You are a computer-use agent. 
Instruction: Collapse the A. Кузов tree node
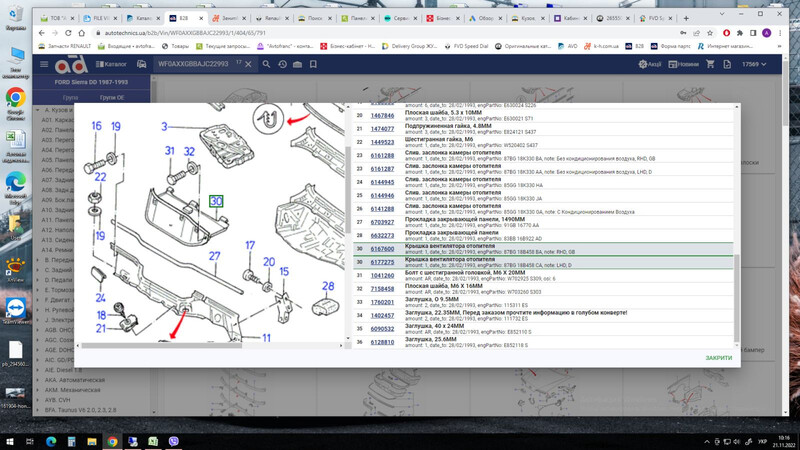click(x=38, y=110)
